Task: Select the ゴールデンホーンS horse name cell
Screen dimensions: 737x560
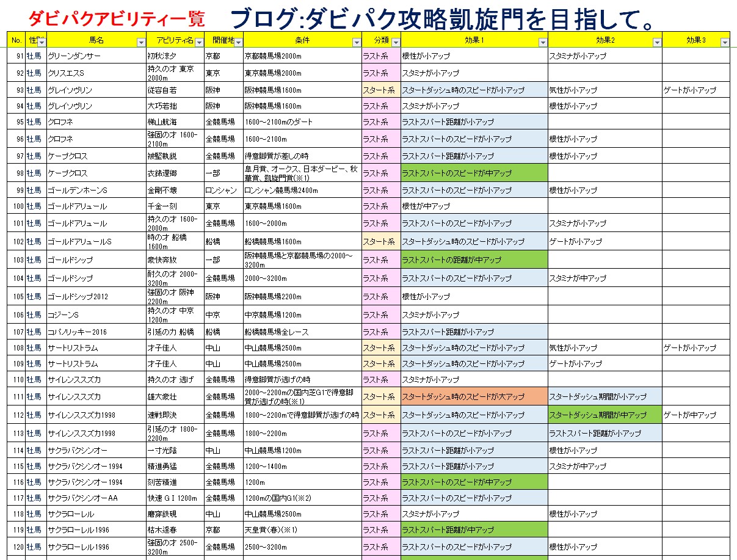Action: [x=96, y=190]
